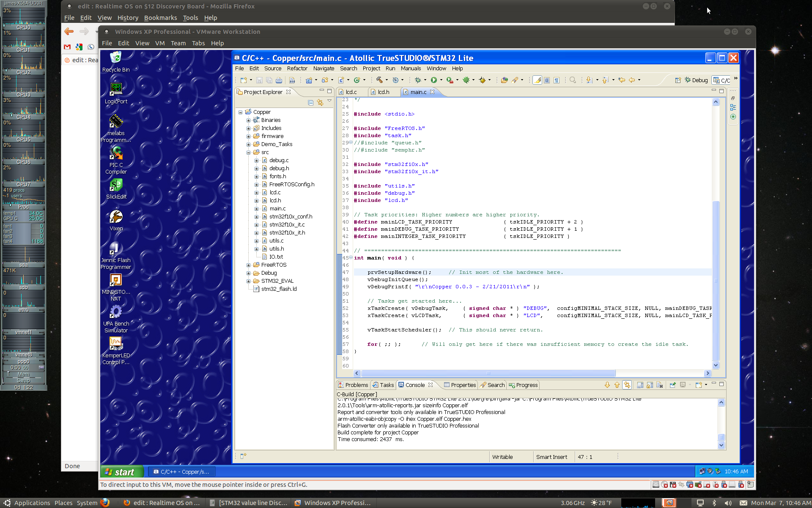This screenshot has width=812, height=508.
Task: Click the green Run button icon
Action: tap(433, 80)
